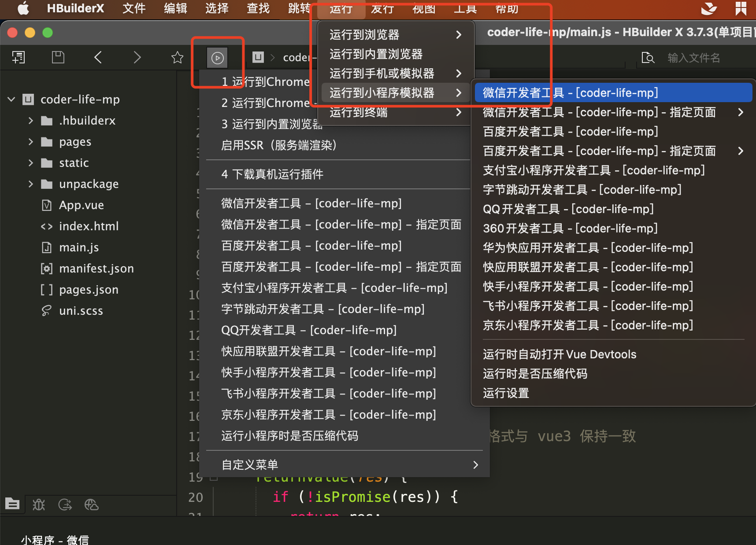Open the 编辑 menu
The height and width of the screenshot is (545, 756).
tap(175, 8)
